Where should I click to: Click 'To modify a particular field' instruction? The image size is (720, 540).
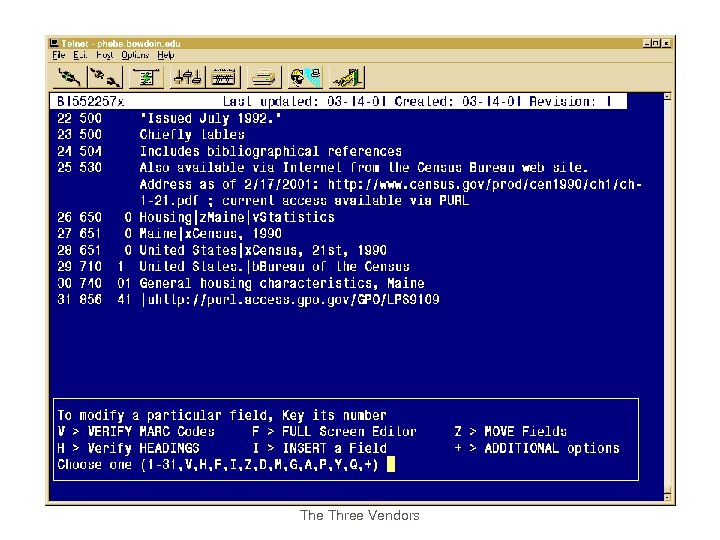(x=222, y=416)
